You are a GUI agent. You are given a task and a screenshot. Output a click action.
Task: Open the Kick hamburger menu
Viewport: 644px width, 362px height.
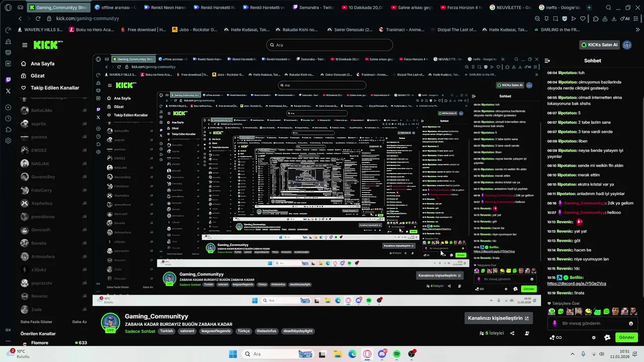tap(25, 45)
